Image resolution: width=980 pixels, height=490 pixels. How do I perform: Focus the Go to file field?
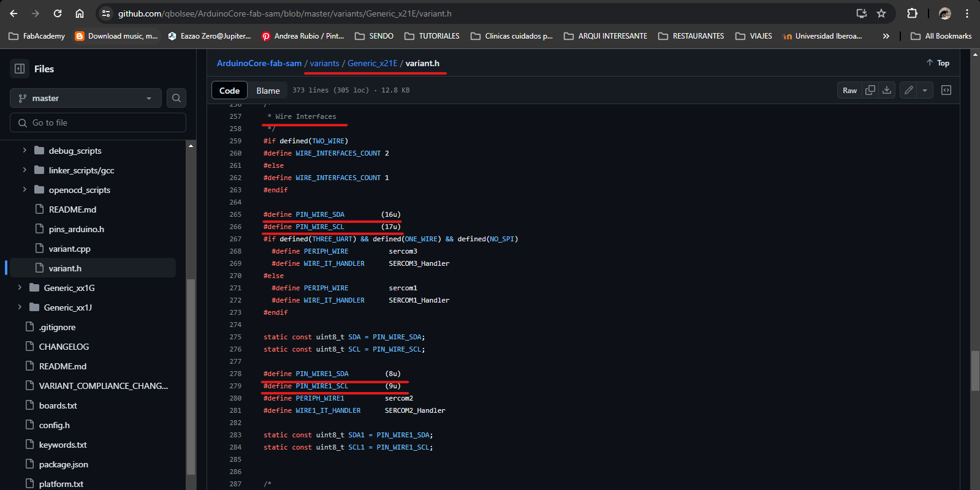(x=98, y=123)
